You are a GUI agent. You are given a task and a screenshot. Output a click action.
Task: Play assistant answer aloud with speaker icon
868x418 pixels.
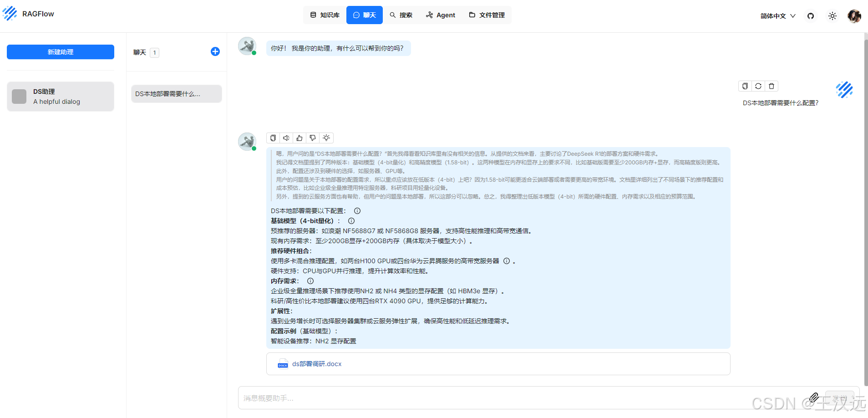pos(286,138)
